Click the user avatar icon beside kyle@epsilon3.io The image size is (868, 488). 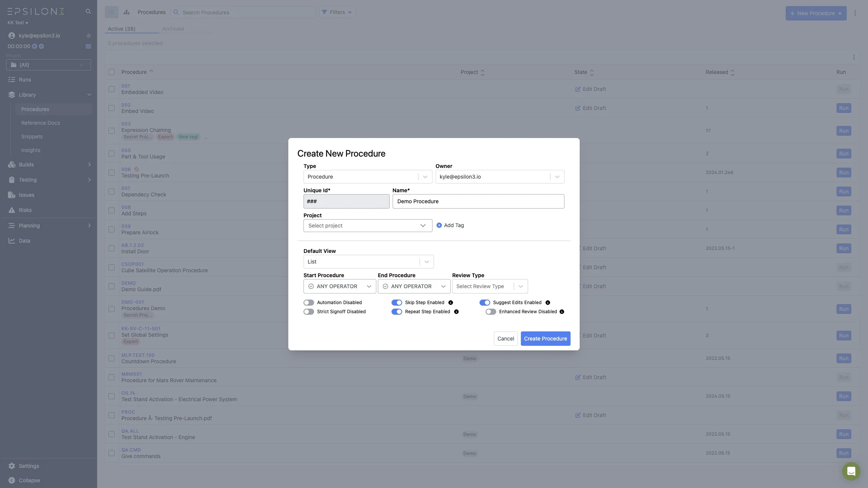click(12, 36)
